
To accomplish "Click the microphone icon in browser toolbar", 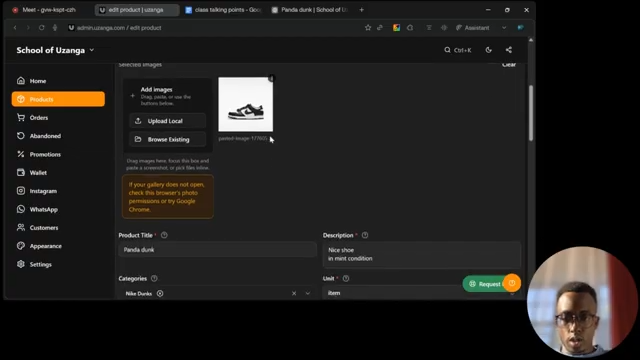I will [55, 28].
